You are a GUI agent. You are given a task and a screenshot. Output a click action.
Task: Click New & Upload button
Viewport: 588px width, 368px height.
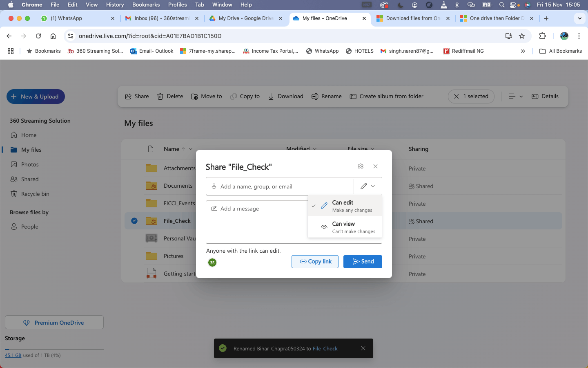coord(36,96)
